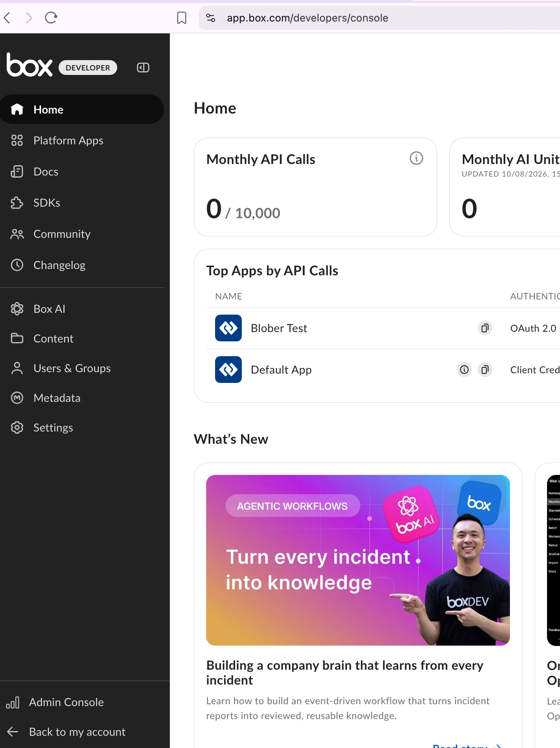Open Box AI in sidebar
560x748 pixels.
pos(82,309)
